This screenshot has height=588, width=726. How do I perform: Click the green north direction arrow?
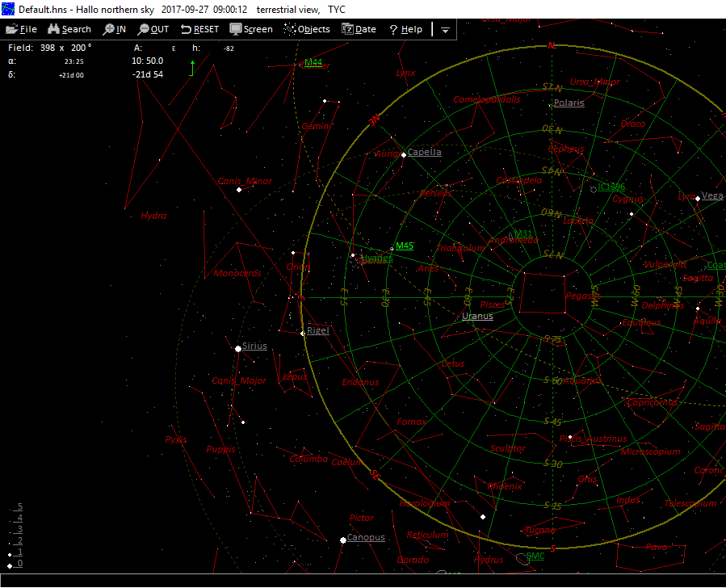click(x=191, y=68)
